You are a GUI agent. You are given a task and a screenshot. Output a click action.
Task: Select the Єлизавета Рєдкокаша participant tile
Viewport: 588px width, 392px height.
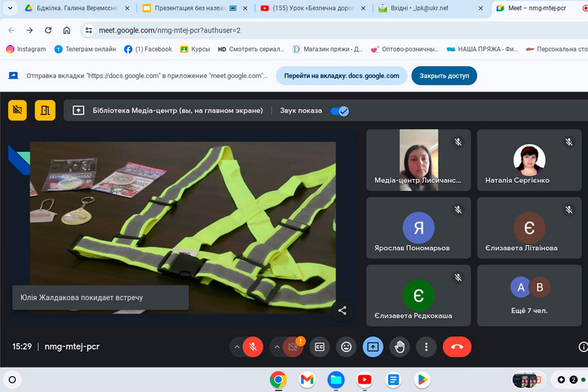pyautogui.click(x=419, y=295)
